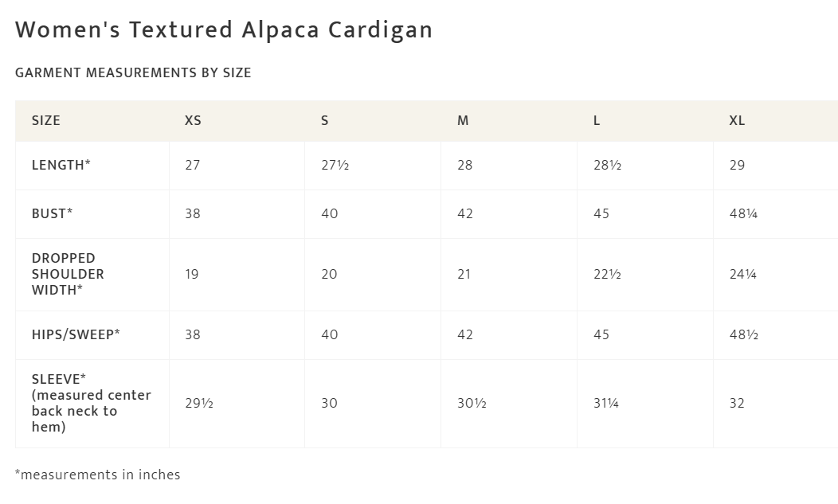Screen dimensions: 838x504
Task: Click the 27½ length value for size S
Action: pyautogui.click(x=335, y=165)
